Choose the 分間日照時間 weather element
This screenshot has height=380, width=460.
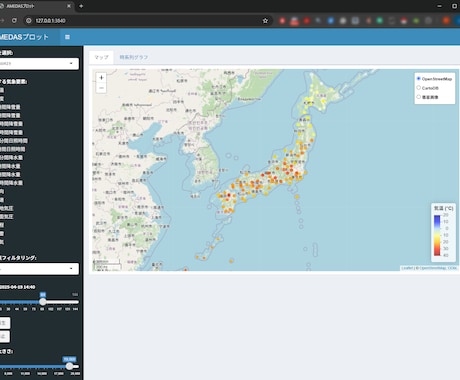click(13, 141)
